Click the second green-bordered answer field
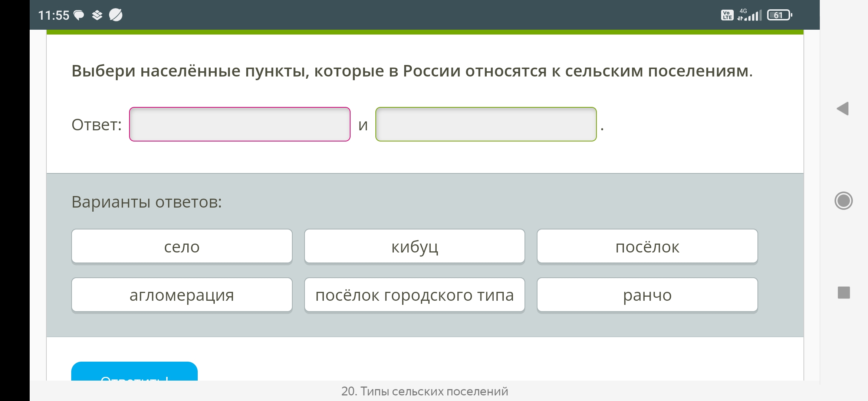The width and height of the screenshot is (868, 401). coord(486,124)
